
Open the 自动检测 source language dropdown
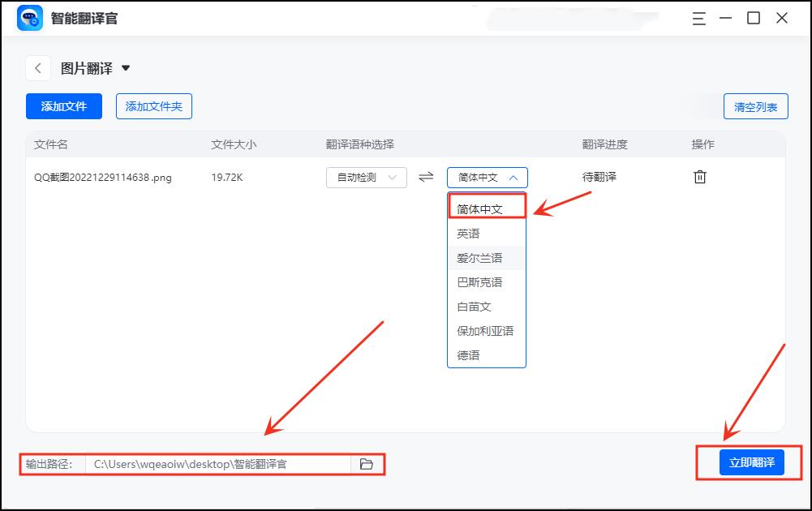(367, 178)
